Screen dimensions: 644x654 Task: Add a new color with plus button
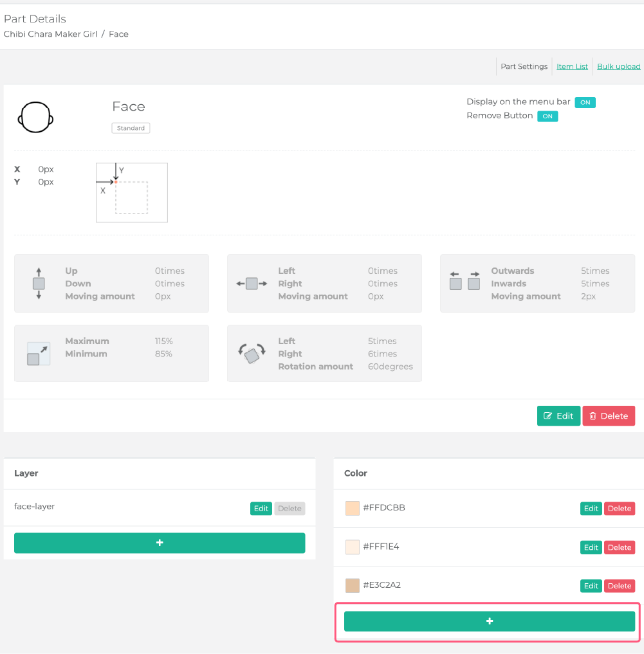tap(489, 621)
